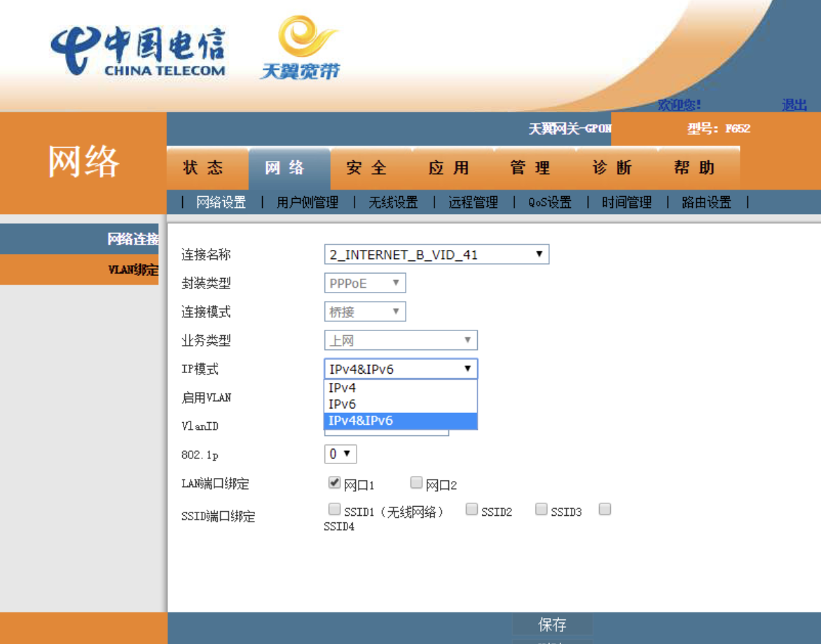The height and width of the screenshot is (644, 821).
Task: Open the 连接模式 桥接 dropdown
Action: pos(365,311)
